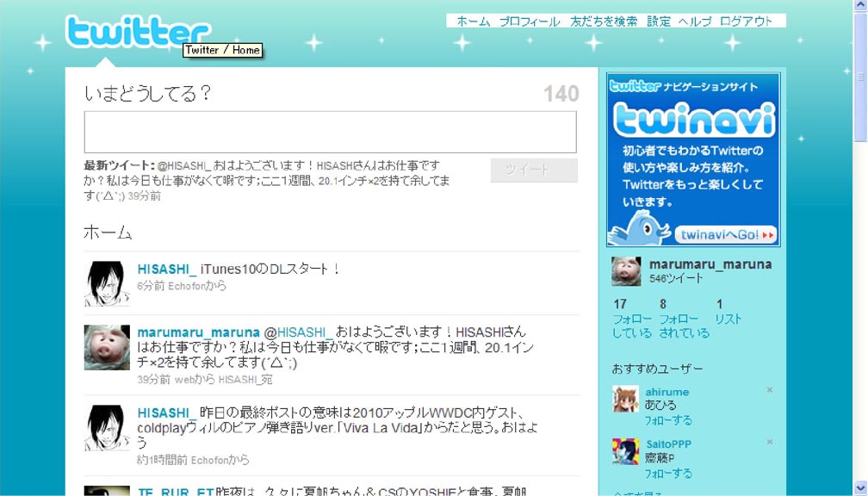Open the 39分前 timestamp under latest tweet summary
Viewport: 868px width, 496px height.
coord(144,196)
